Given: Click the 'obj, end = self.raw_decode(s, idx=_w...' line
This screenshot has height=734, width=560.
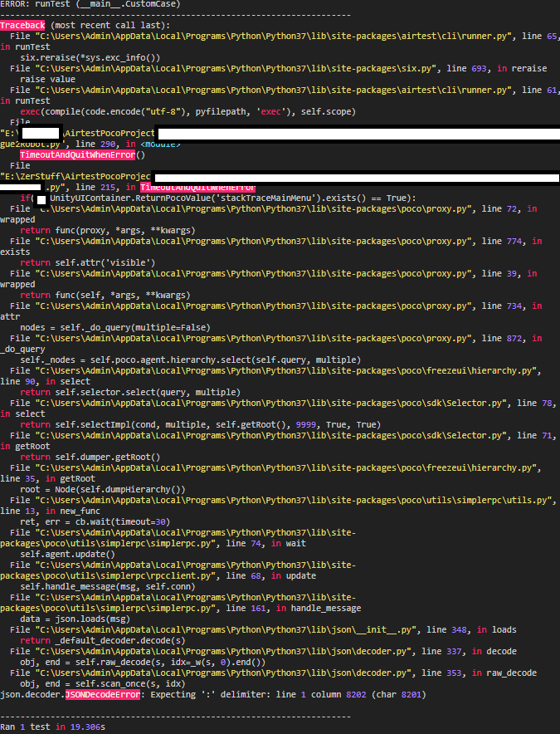Looking at the screenshot, I should point(143,662).
